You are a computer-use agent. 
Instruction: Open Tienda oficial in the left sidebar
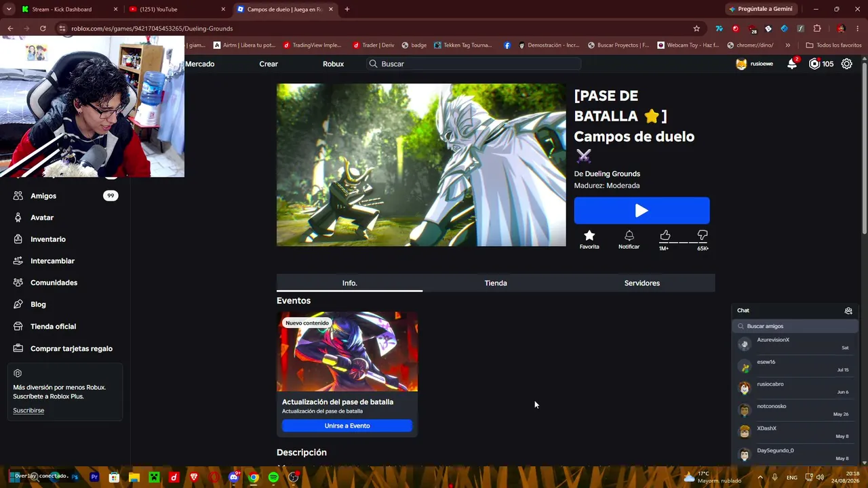coord(65,326)
